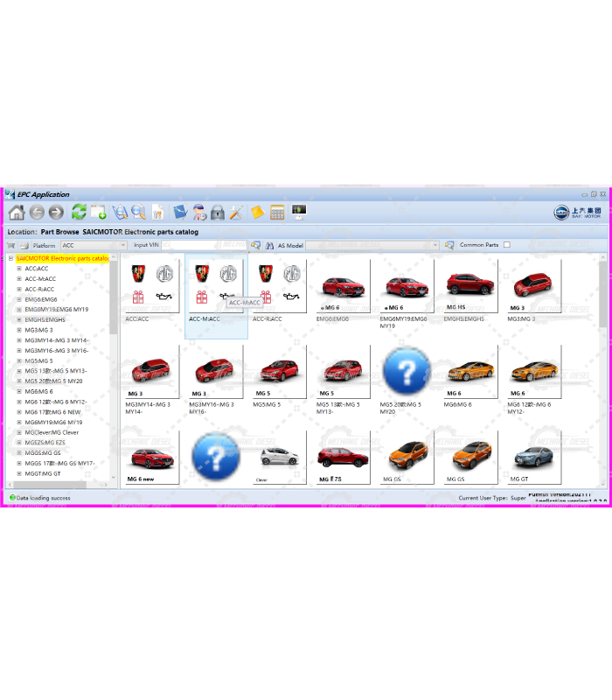Click the Home icon in toolbar
The image size is (612, 700).
17,213
